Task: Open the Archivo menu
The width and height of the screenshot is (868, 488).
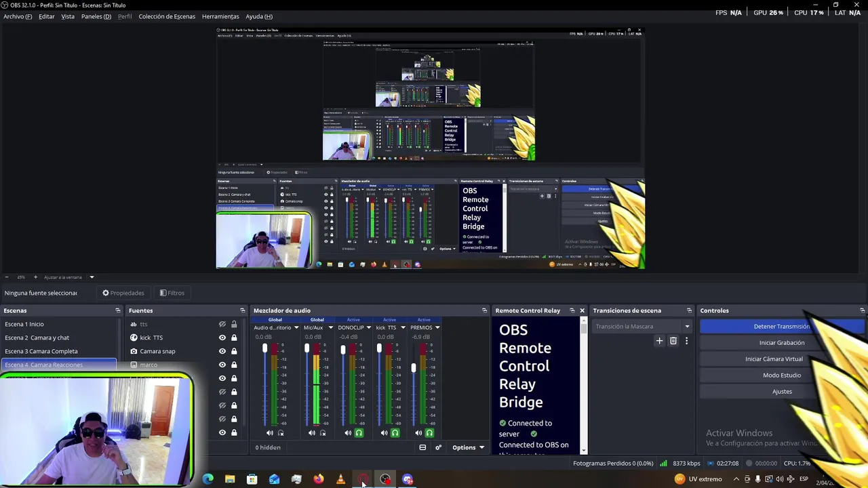Action: point(18,16)
